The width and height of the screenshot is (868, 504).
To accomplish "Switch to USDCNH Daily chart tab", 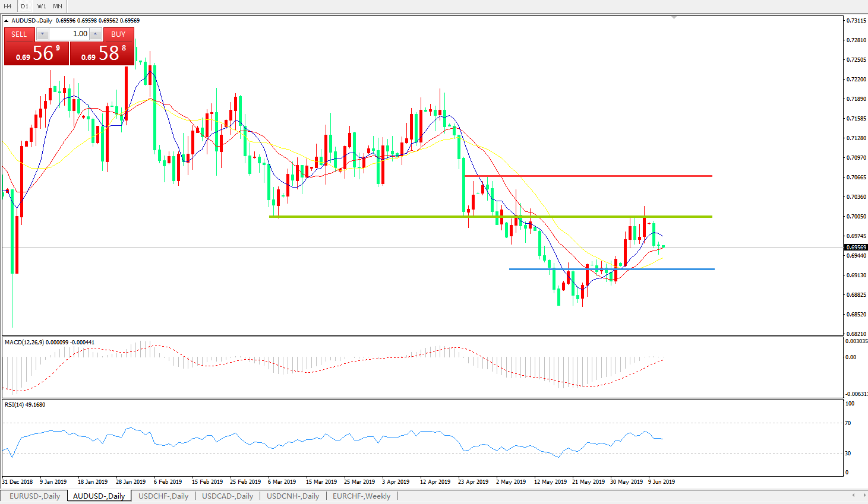I will point(293,496).
